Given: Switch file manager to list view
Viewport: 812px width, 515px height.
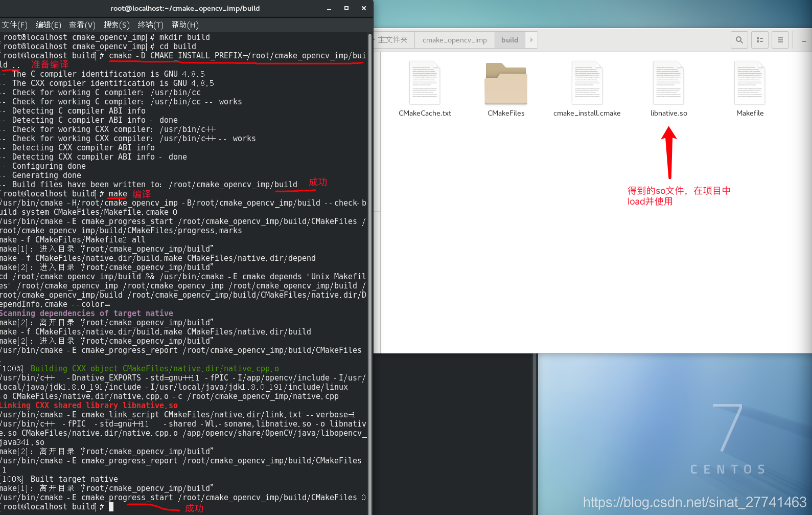Looking at the screenshot, I should pos(760,40).
